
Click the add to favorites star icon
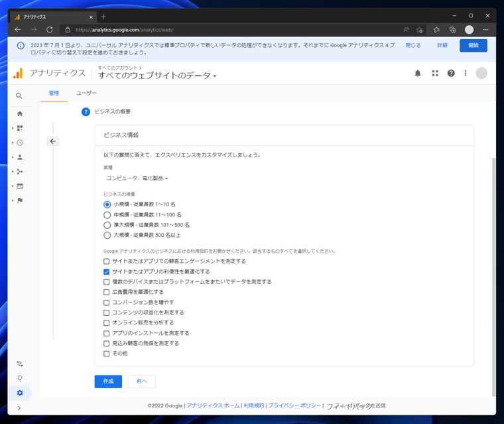[x=419, y=30]
